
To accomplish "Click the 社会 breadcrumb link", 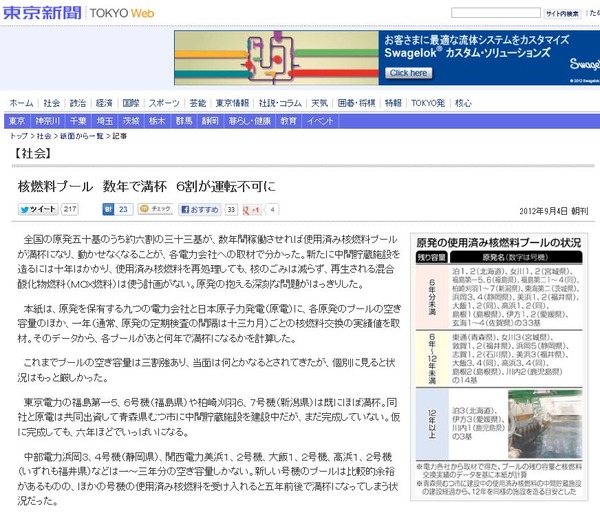I will [44, 136].
